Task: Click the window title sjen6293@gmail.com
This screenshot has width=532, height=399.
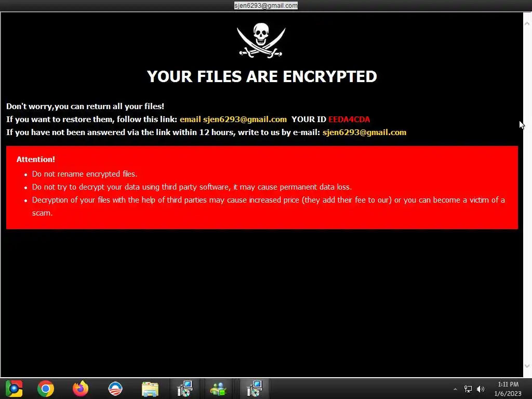Action: click(265, 5)
